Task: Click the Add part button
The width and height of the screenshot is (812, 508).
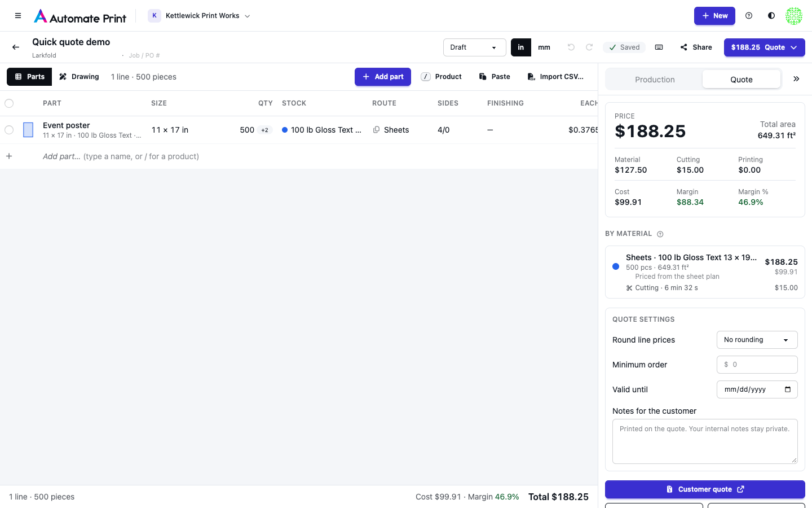Action: 383,77
